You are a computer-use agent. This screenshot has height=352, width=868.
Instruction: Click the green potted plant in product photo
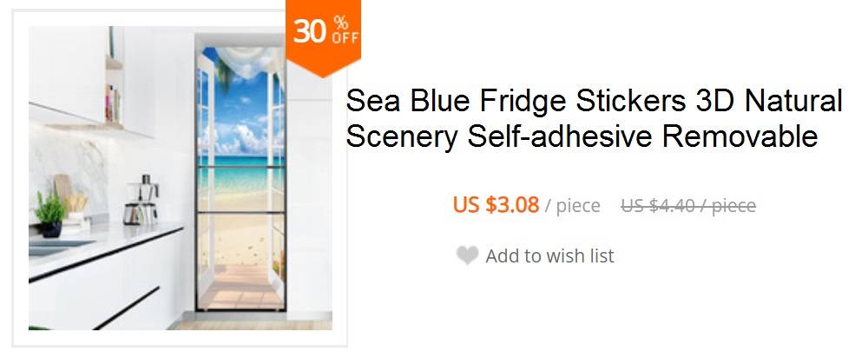click(x=50, y=214)
